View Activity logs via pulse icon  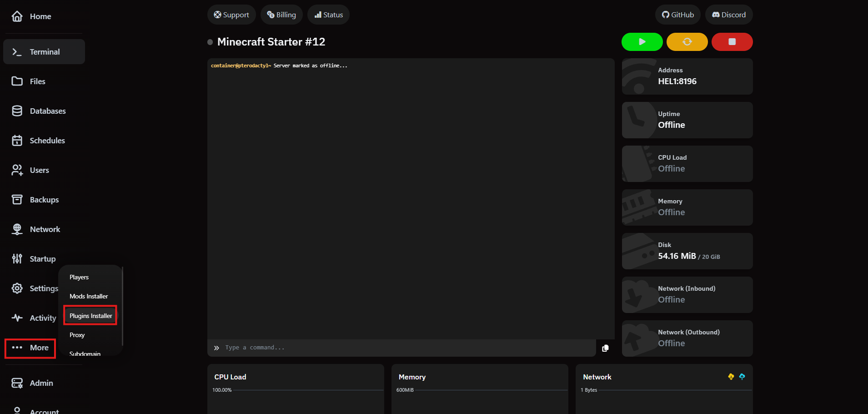click(17, 318)
